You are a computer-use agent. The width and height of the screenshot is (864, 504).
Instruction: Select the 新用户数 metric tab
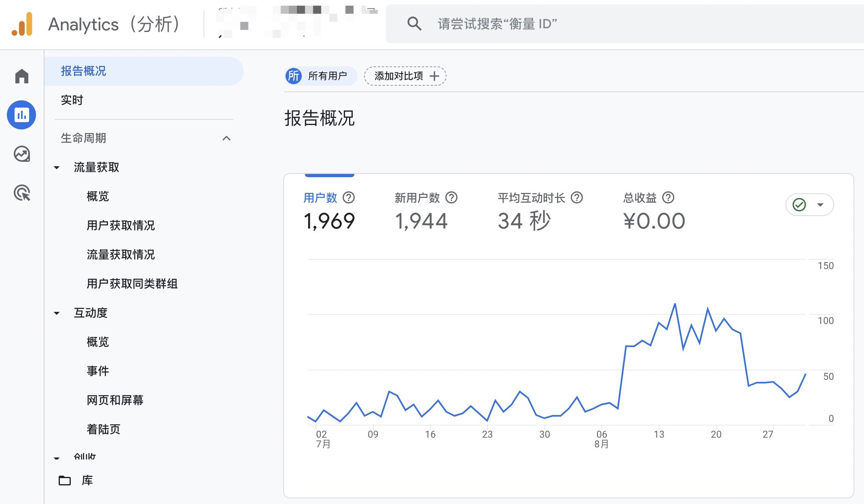click(426, 210)
